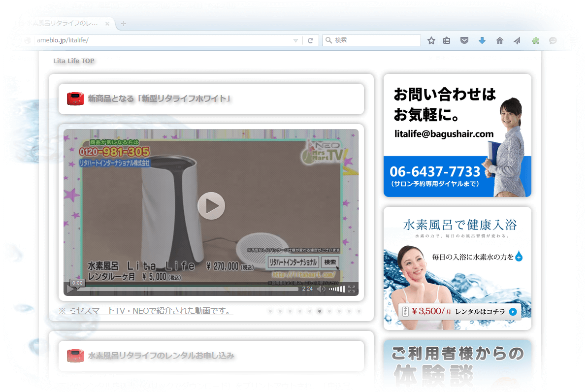Seek along the video progress bar
588x392 pixels.
(188, 289)
